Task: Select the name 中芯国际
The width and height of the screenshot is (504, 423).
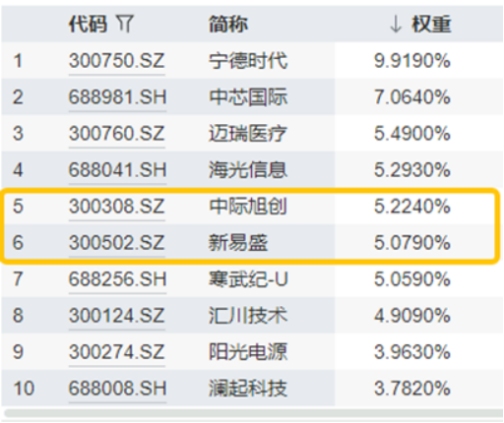Action: pos(248,97)
